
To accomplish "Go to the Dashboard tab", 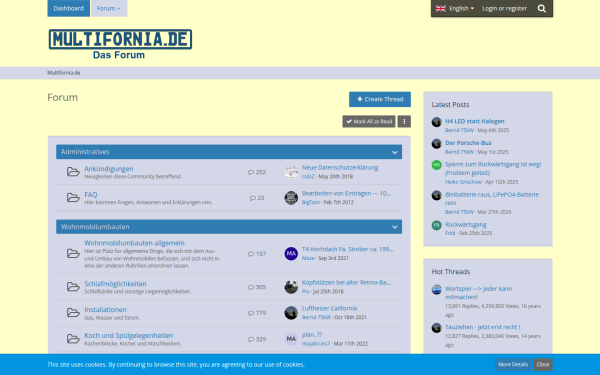I will (x=68, y=8).
